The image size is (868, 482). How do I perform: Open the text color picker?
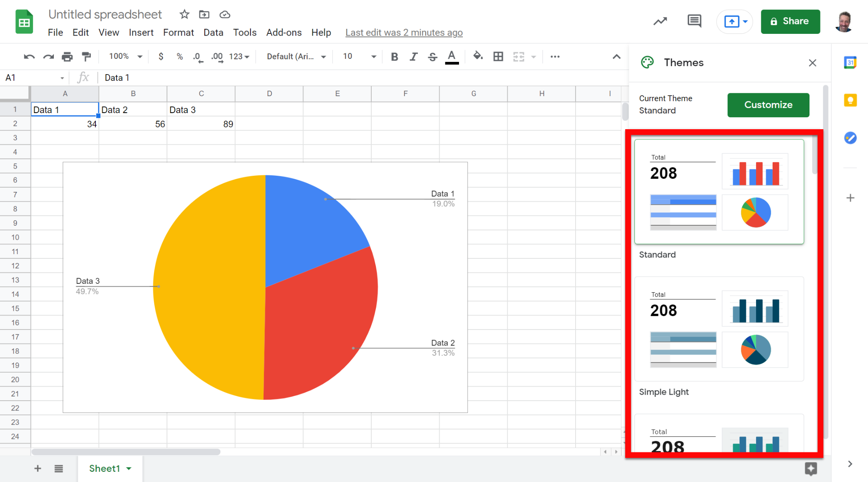pos(452,56)
